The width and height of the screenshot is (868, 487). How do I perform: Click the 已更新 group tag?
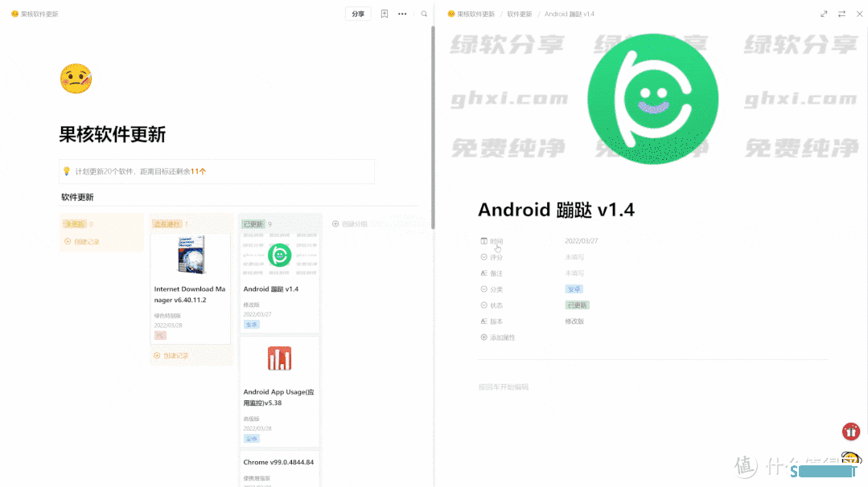253,224
